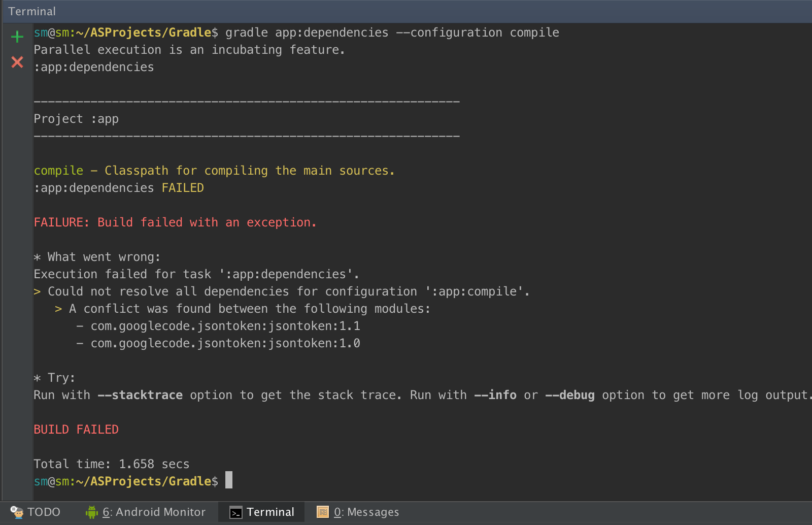Click the Terminal panel title header
The height and width of the screenshot is (525, 812).
[32, 11]
